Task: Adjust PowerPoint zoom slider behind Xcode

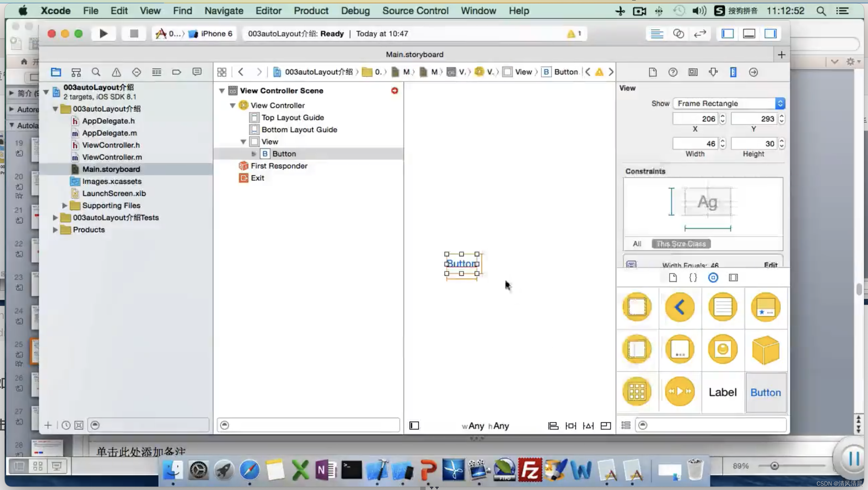Action: click(774, 466)
